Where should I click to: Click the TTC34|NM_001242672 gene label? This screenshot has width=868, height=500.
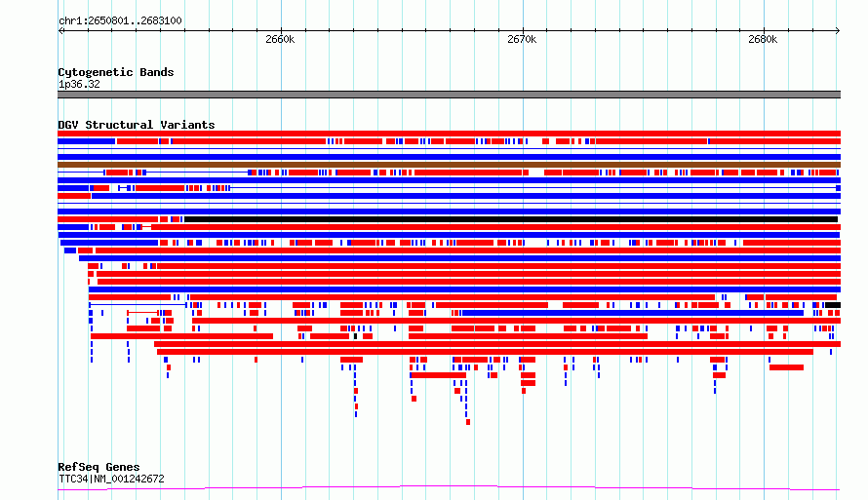[x=111, y=479]
